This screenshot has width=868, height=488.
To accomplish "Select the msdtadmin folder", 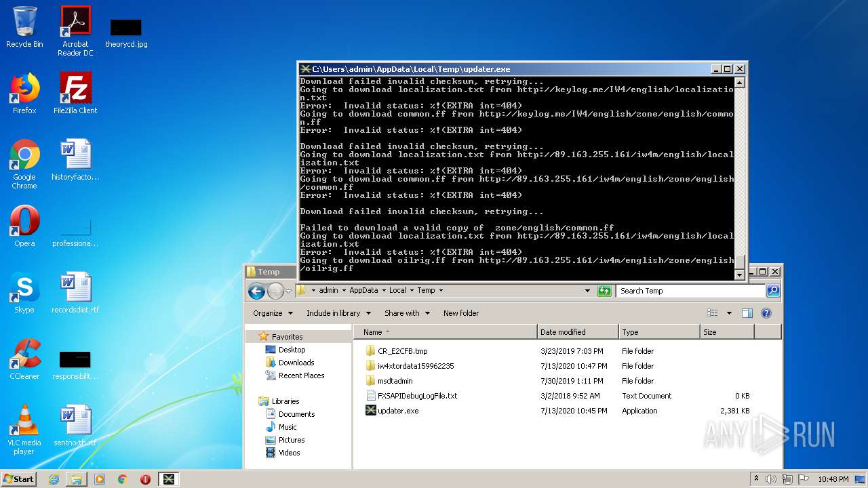I will (395, 381).
